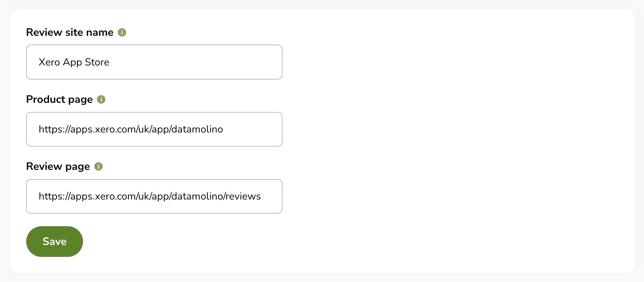Click the gray page background below the form card
644x282 pixels.
(x=322, y=278)
